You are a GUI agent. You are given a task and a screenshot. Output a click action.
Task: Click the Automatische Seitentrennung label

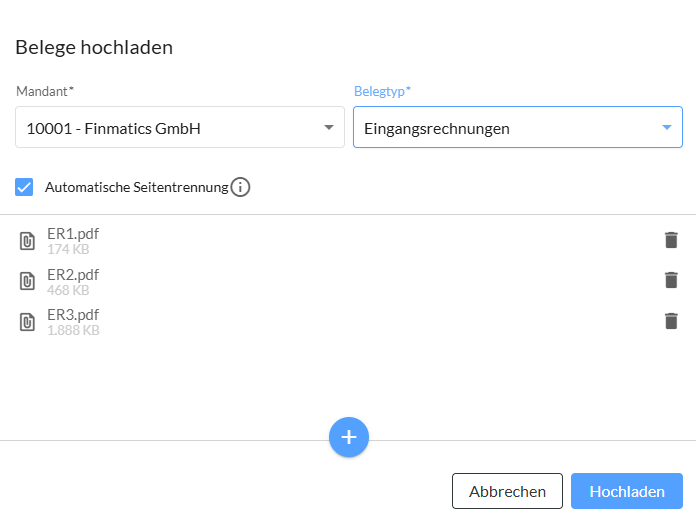click(137, 187)
